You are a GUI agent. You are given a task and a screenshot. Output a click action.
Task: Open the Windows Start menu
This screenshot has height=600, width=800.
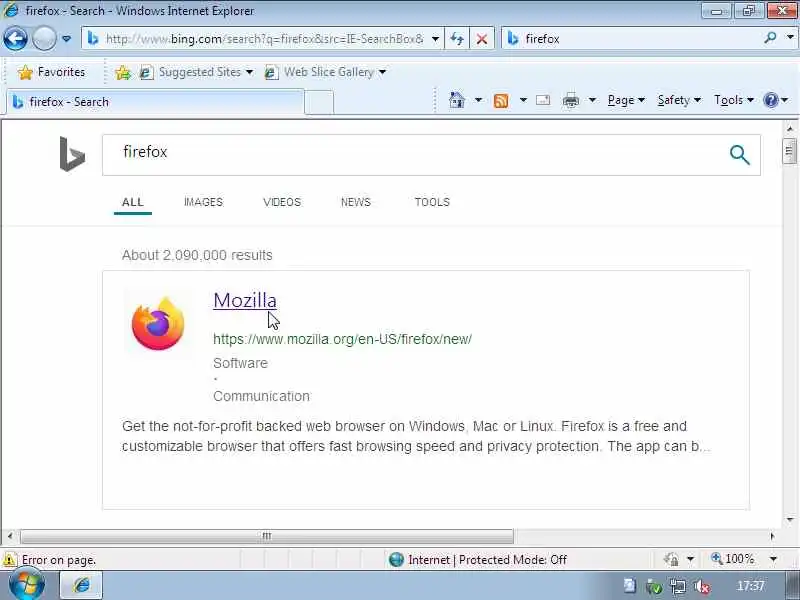(27, 586)
